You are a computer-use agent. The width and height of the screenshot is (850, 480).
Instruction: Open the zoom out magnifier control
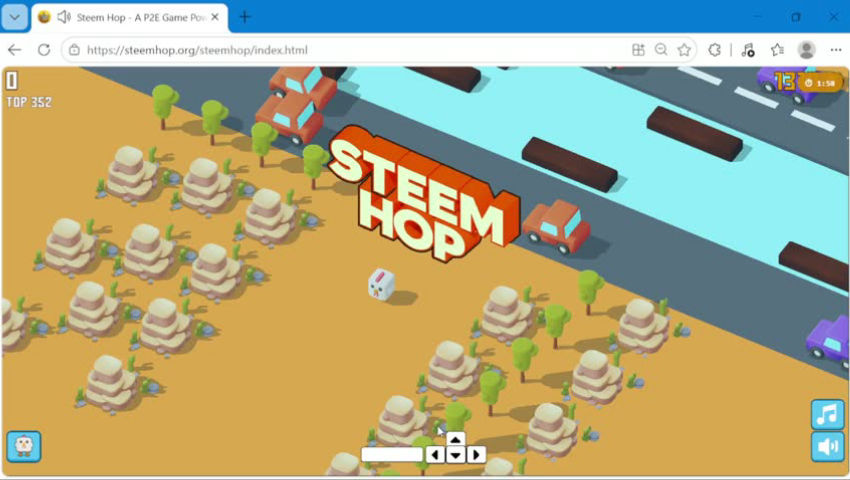[x=661, y=50]
